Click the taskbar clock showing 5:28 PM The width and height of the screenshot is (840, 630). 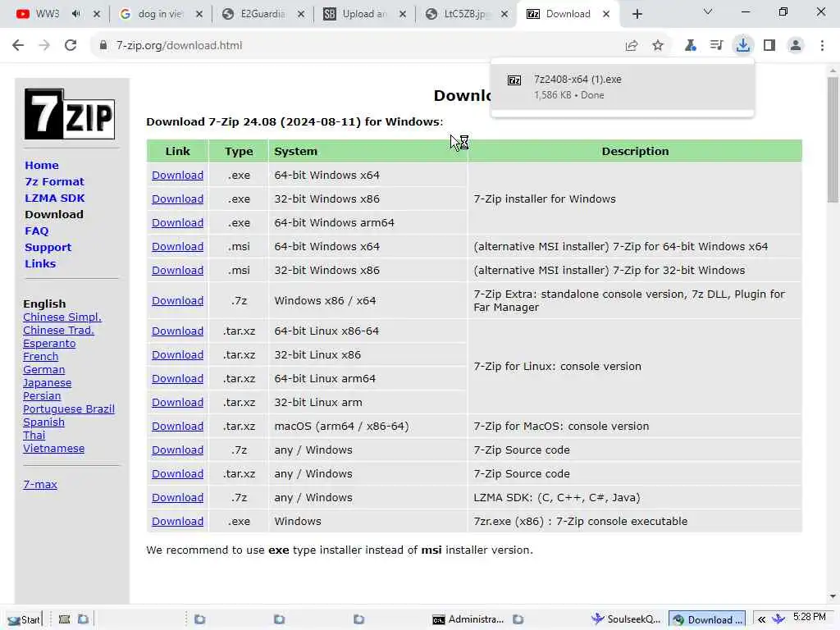tap(810, 617)
